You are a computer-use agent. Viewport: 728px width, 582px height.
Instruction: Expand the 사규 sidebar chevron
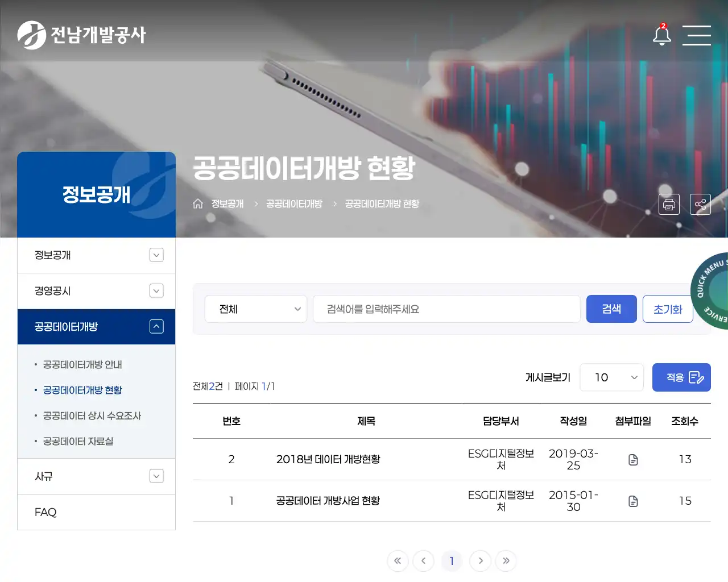pos(156,476)
